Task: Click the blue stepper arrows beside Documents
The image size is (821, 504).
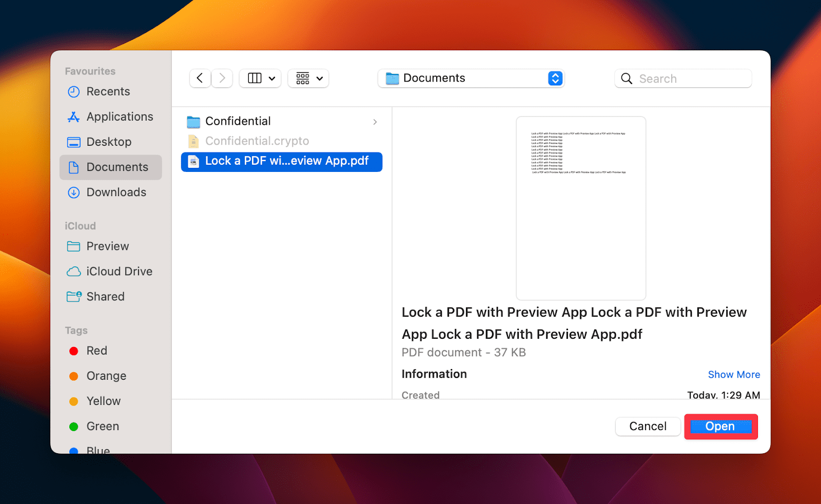Action: [555, 78]
